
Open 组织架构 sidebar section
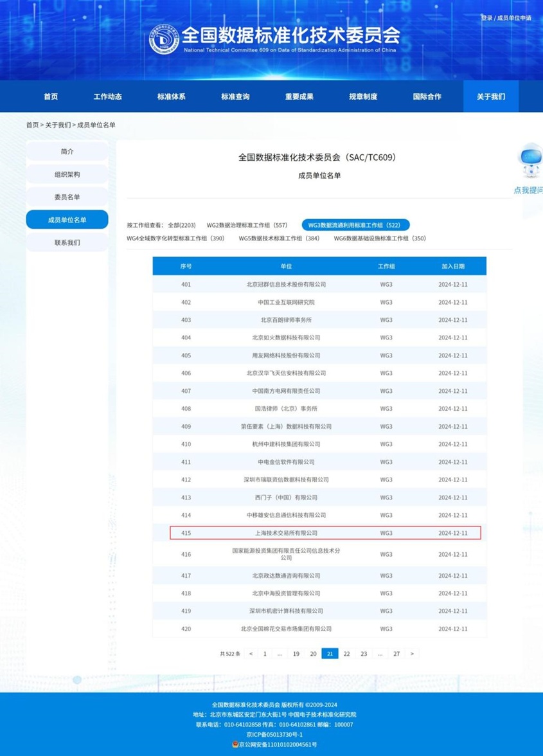pyautogui.click(x=67, y=174)
